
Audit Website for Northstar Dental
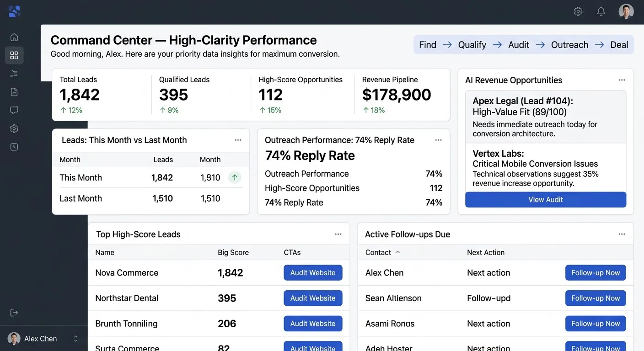click(x=313, y=298)
